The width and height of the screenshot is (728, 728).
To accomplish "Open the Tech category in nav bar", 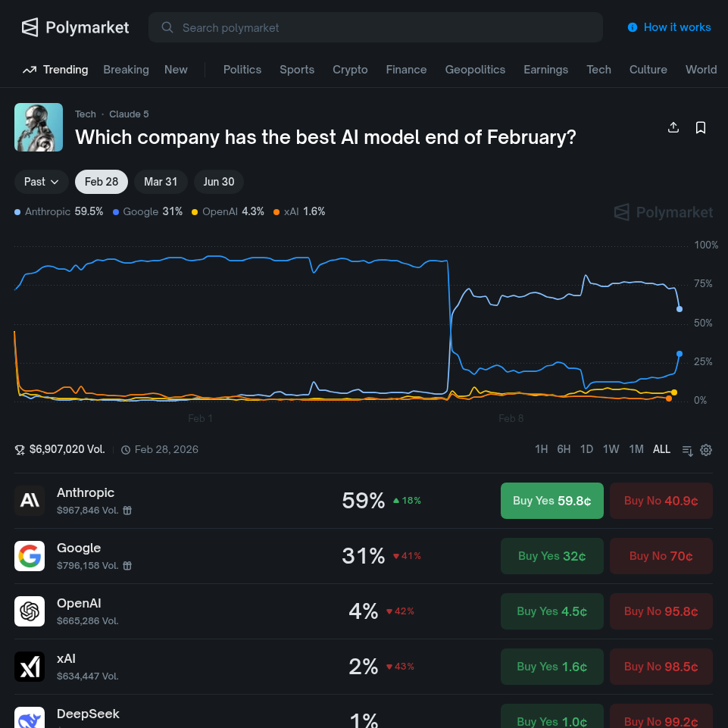I will 598,70.
